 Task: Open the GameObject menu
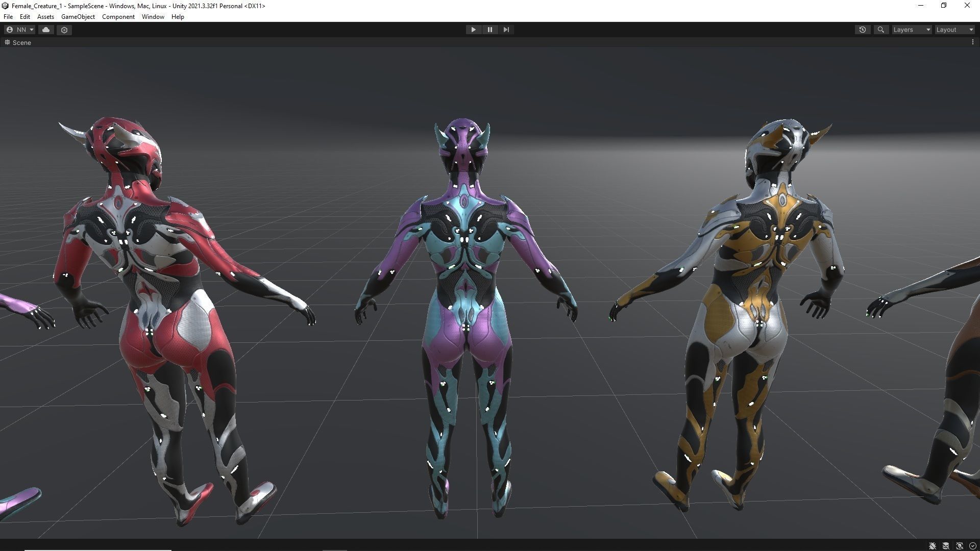coord(78,17)
